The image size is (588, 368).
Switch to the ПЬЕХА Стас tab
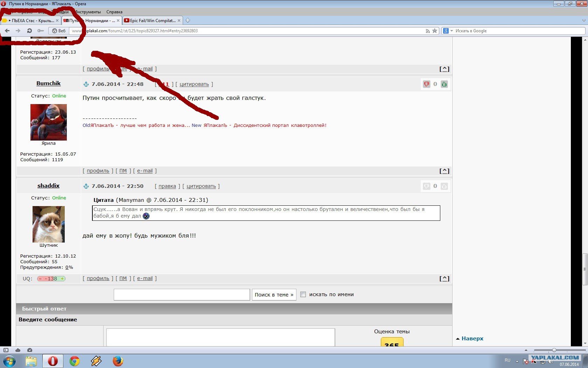(x=30, y=21)
